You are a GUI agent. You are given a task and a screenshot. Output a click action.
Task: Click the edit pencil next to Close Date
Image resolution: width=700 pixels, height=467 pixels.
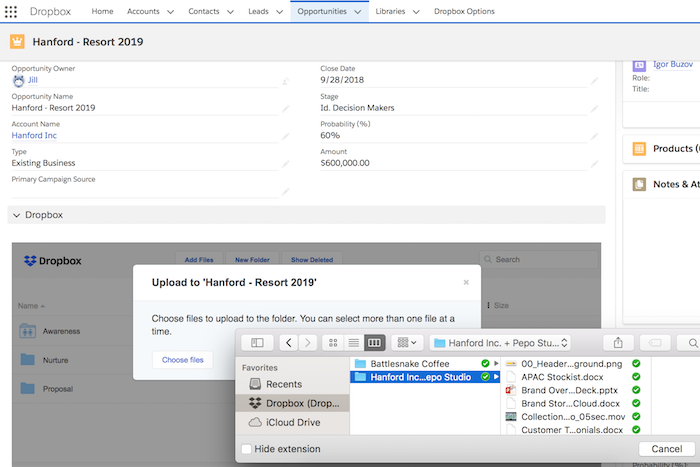[x=594, y=82]
